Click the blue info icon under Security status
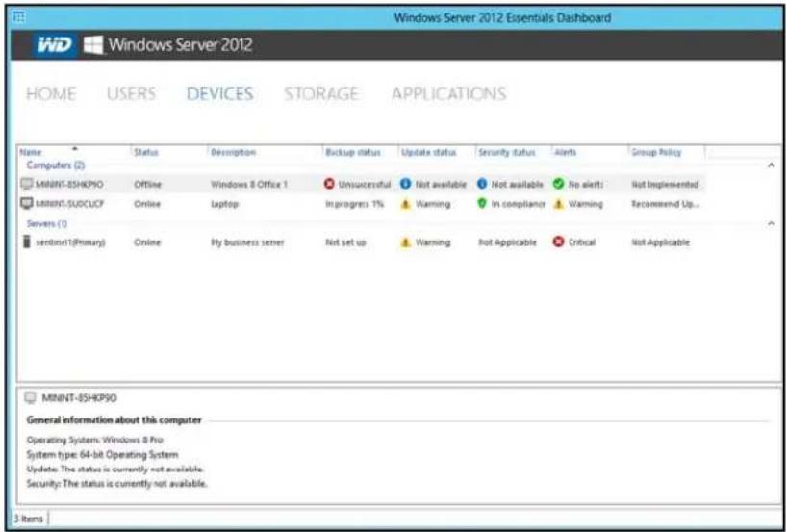 click(x=482, y=185)
